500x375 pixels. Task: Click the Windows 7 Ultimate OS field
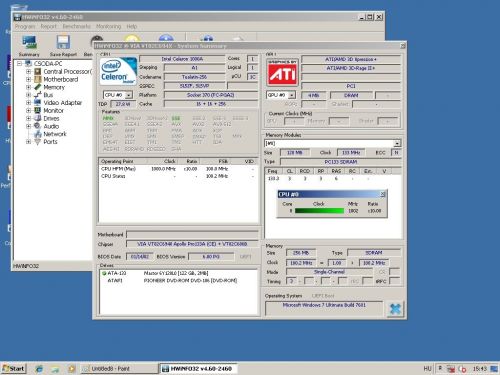(324, 308)
